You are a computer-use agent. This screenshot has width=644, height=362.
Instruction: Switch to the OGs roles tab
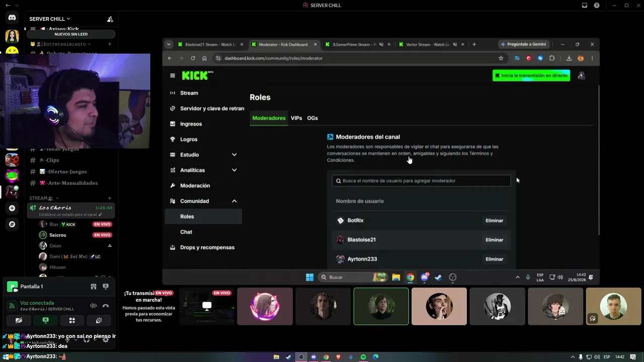coord(312,118)
